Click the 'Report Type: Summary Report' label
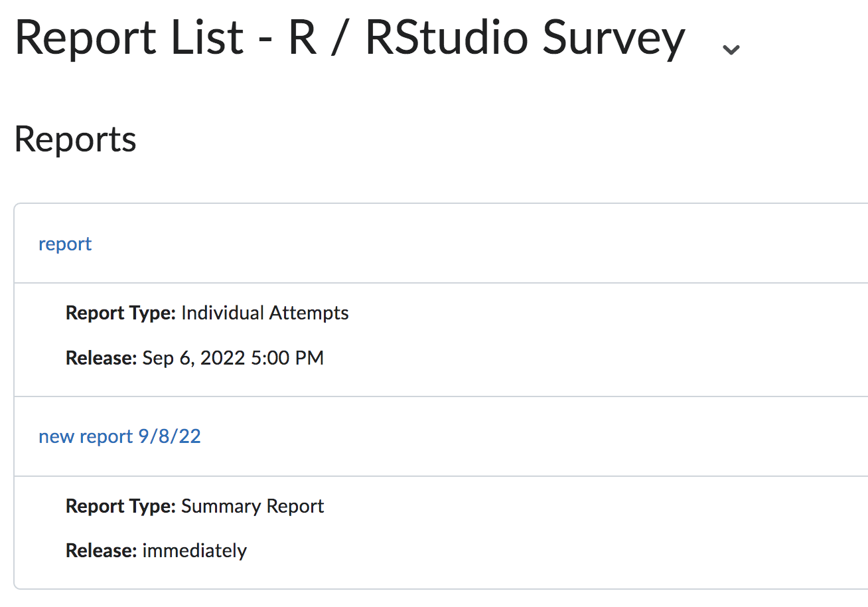 click(x=194, y=506)
